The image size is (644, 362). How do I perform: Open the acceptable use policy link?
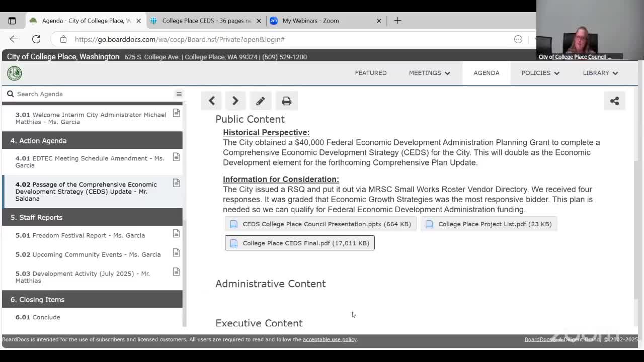point(330,339)
